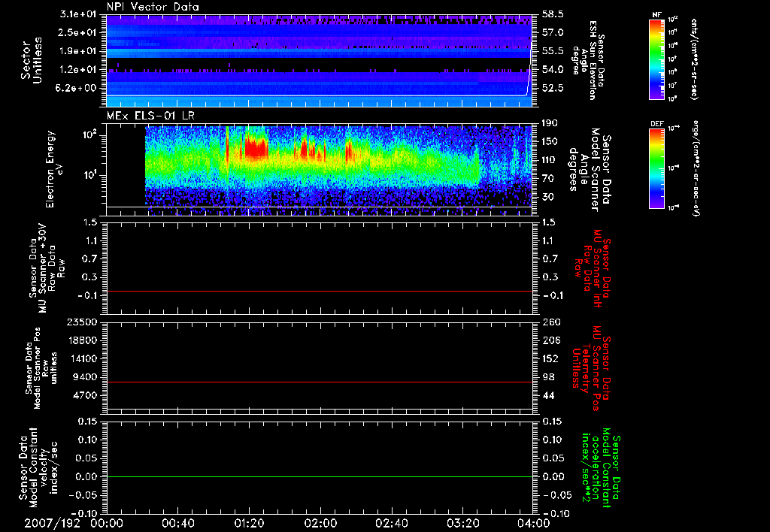Click the 04:00 time tick label

click(534, 524)
